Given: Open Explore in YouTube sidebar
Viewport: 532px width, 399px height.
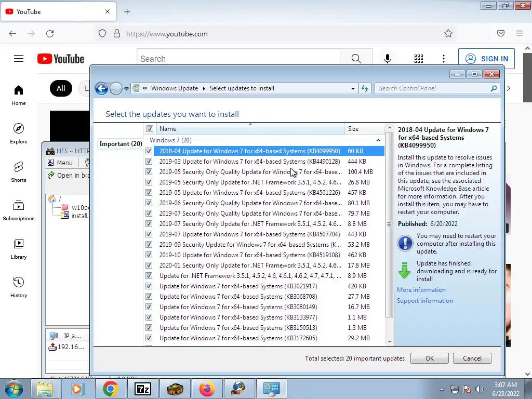Looking at the screenshot, I should point(19,134).
